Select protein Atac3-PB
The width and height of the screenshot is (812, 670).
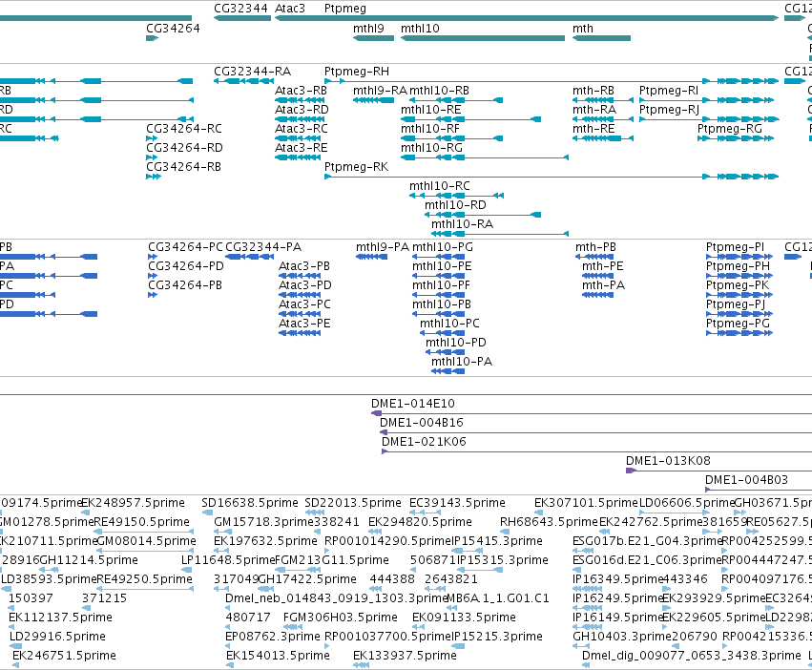point(304,266)
